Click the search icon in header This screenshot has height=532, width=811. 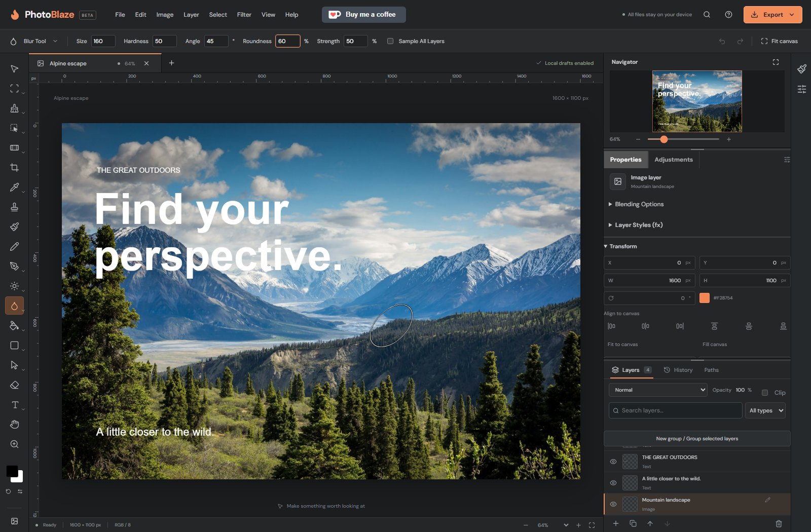click(707, 15)
